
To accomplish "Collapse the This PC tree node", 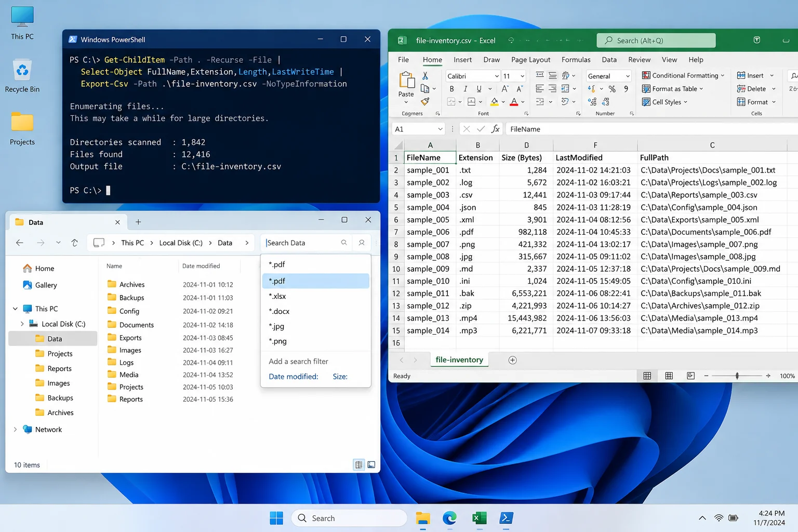I will [15, 309].
